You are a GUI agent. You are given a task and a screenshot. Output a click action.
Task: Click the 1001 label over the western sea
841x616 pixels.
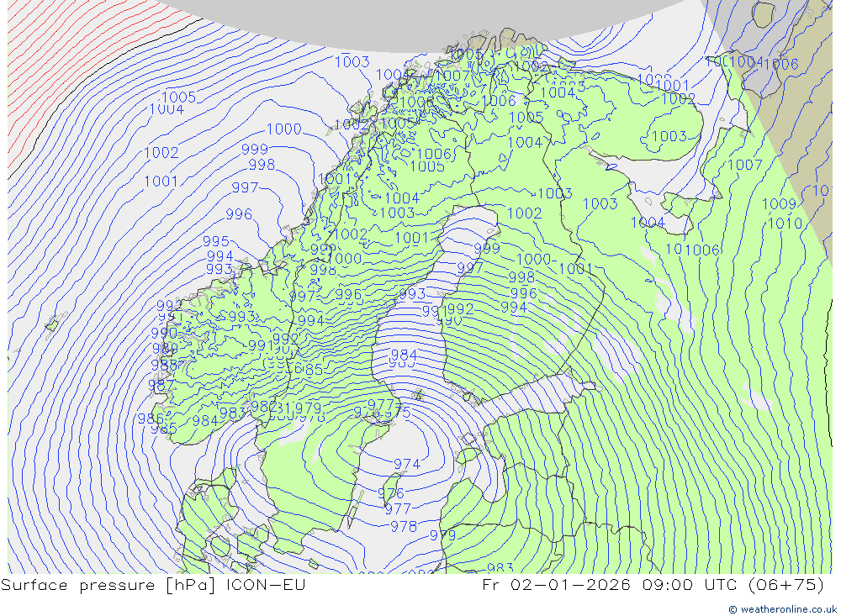click(x=161, y=182)
